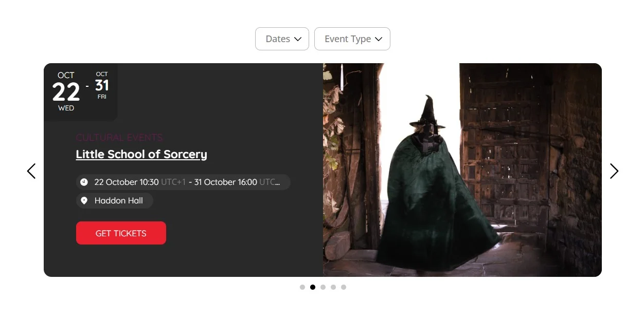The height and width of the screenshot is (319, 644).
Task: Jump to the fifth carousel dot
Action: coord(344,287)
